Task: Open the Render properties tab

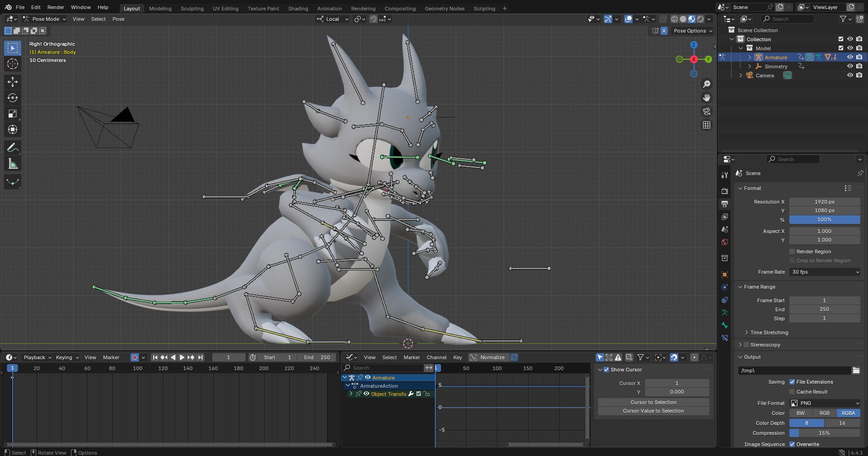Action: click(725, 191)
